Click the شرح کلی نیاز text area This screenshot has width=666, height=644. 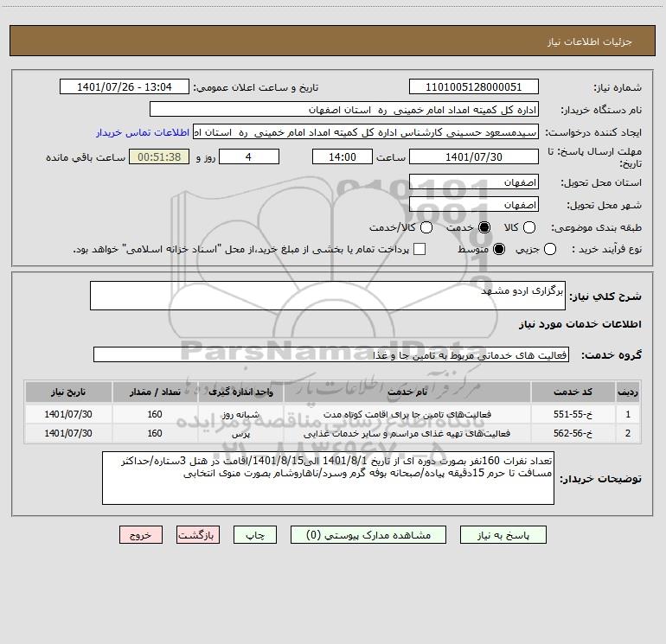tap(328, 296)
